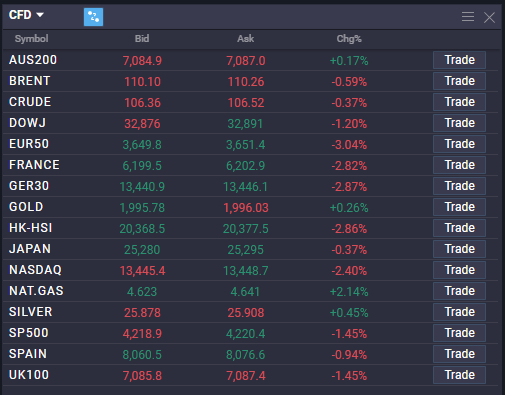Click Trade button for CRUDE
The height and width of the screenshot is (395, 505).
click(459, 102)
